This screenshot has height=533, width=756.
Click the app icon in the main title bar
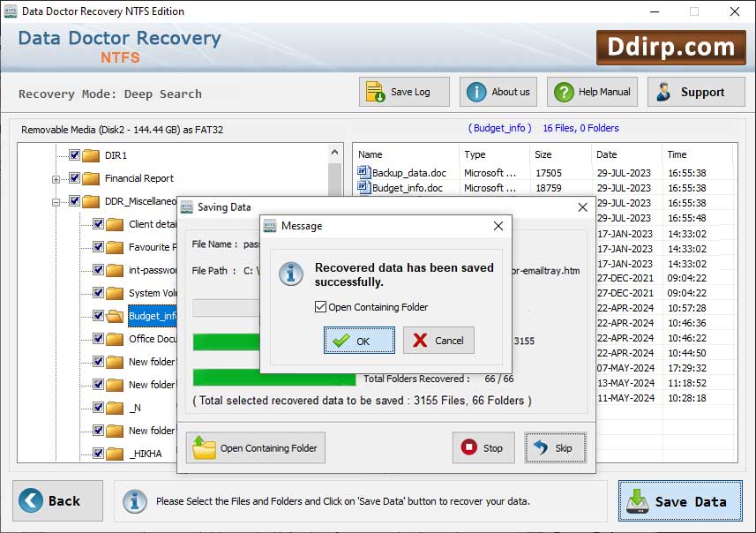11,11
